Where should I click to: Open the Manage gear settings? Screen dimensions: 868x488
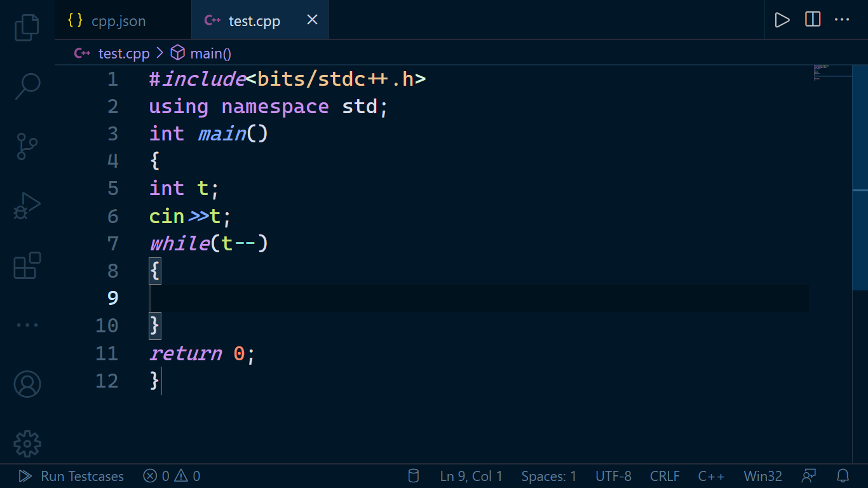coord(27,444)
